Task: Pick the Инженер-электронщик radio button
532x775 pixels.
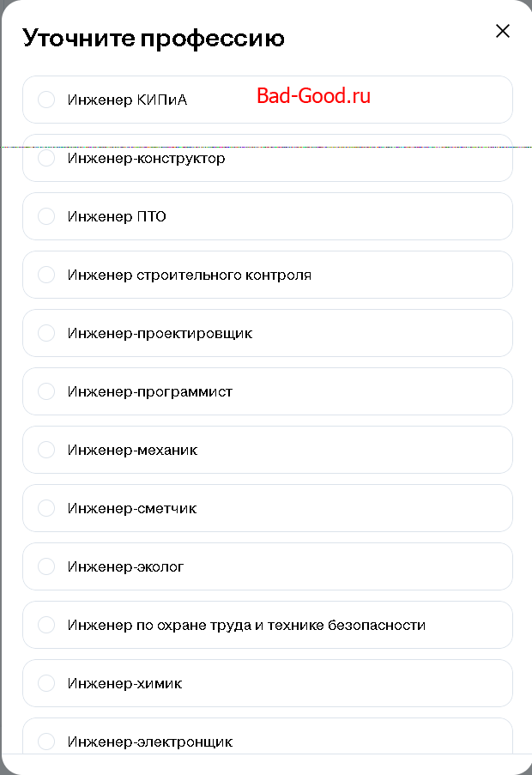Action: click(46, 742)
